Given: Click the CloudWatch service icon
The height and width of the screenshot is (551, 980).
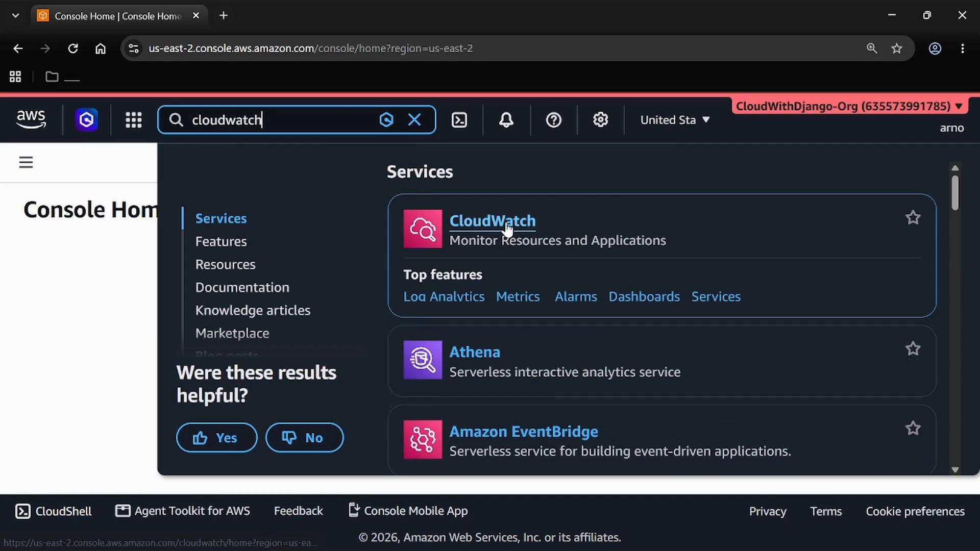Looking at the screenshot, I should click(x=423, y=229).
